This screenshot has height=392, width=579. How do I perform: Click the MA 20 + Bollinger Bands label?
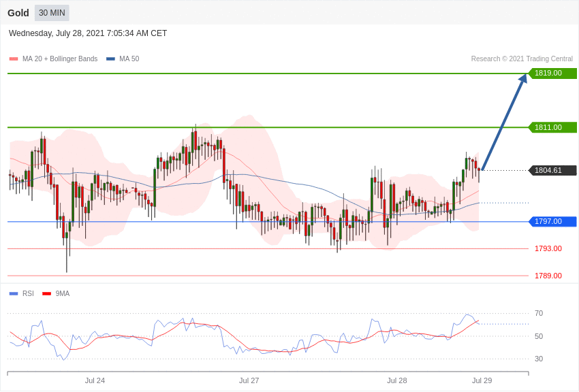(x=60, y=59)
